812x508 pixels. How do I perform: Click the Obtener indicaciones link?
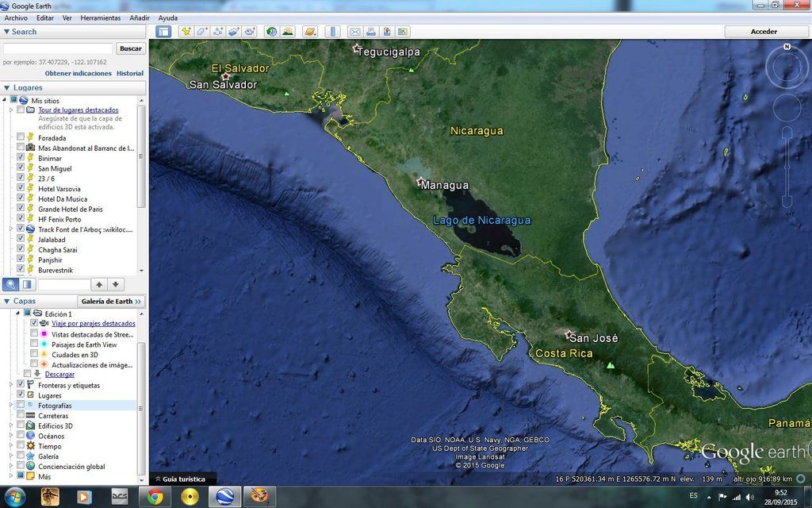coord(78,73)
